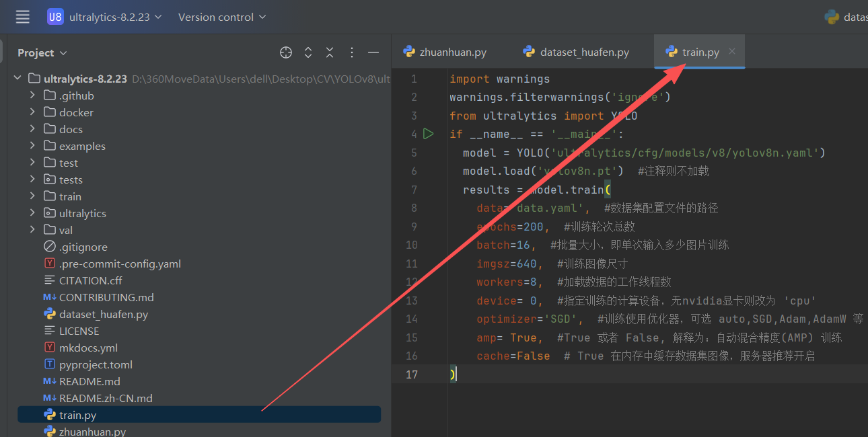The width and height of the screenshot is (868, 437).
Task: Expand the docker folder
Action: click(x=32, y=112)
